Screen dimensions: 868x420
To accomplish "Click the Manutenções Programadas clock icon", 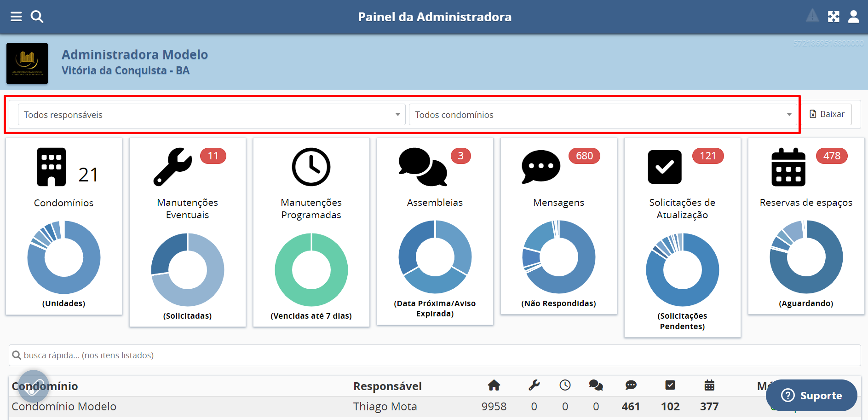I will 311,167.
